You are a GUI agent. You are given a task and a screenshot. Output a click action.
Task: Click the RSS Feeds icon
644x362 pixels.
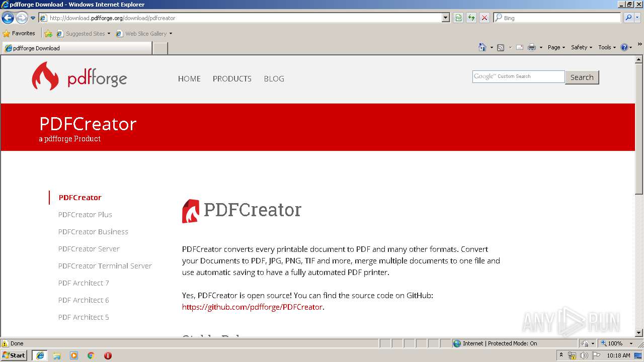coord(501,47)
